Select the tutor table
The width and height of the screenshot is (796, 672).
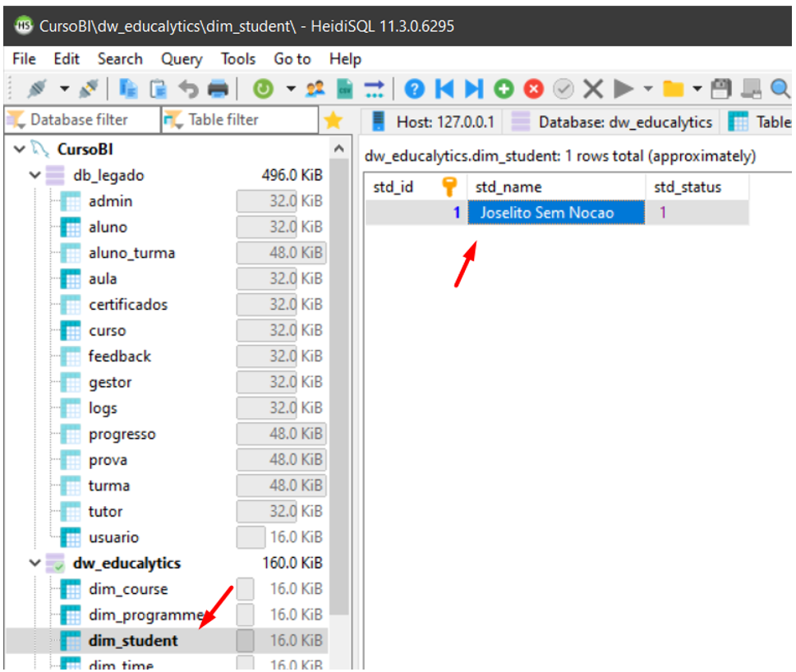click(x=105, y=512)
